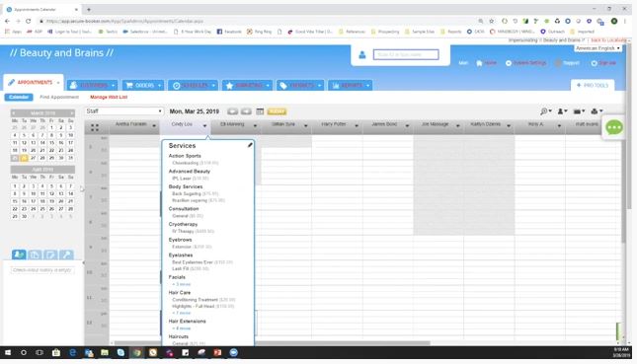This screenshot has width=637, height=364.
Task: Open the print icon menu in toolbar
Action: pos(597,110)
